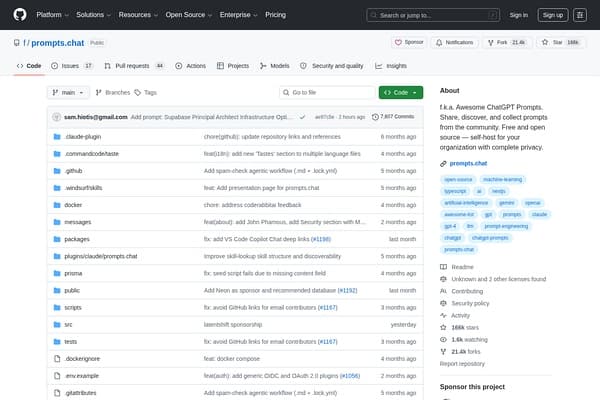Viewport: 600px width, 400px height.
Task: Open the messages folder
Action: [78, 222]
